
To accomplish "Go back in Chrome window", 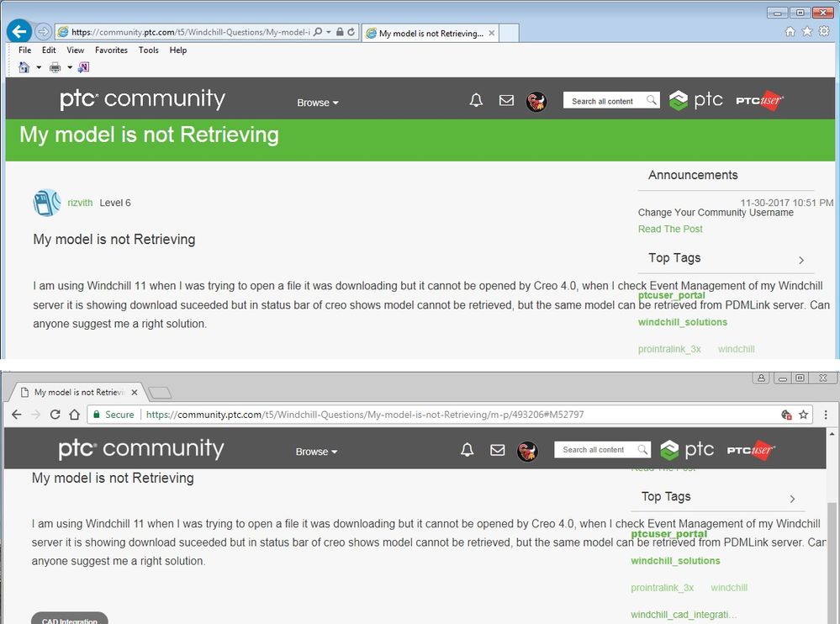I will 17,415.
